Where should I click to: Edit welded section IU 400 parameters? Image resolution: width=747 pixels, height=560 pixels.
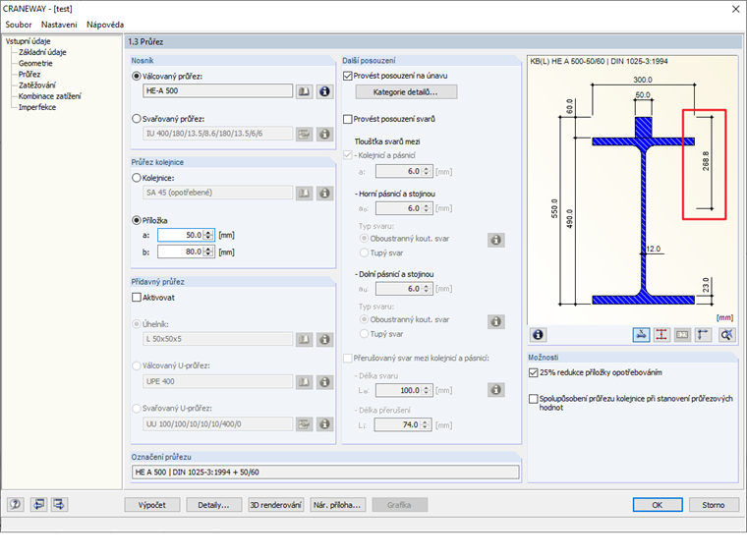point(304,134)
